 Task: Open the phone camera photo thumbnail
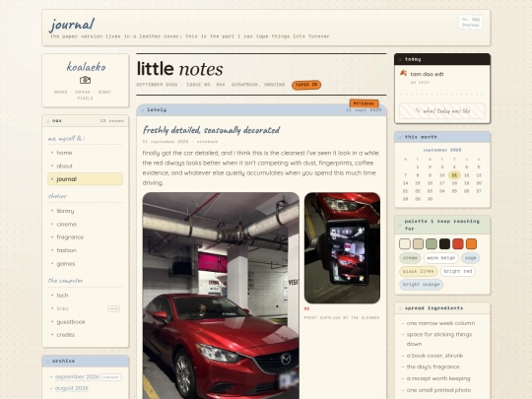point(342,248)
